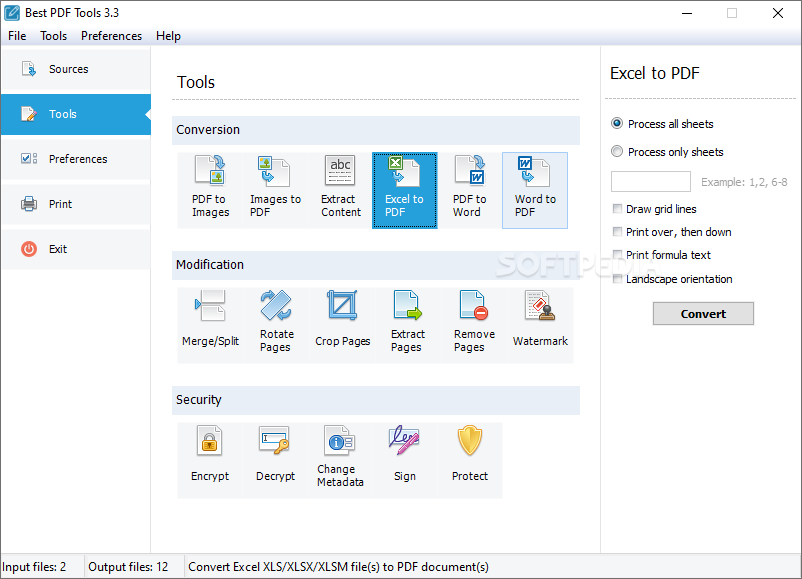
Task: Open the Encrypt tool
Action: pos(210,460)
